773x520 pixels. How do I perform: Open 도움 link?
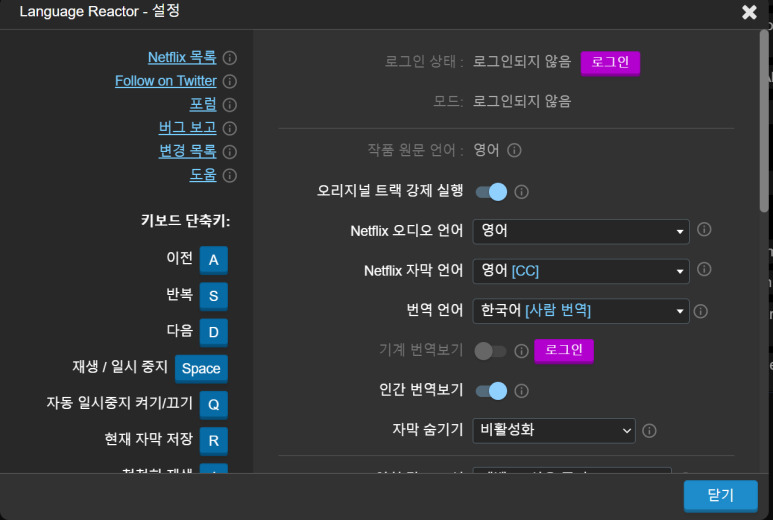203,174
